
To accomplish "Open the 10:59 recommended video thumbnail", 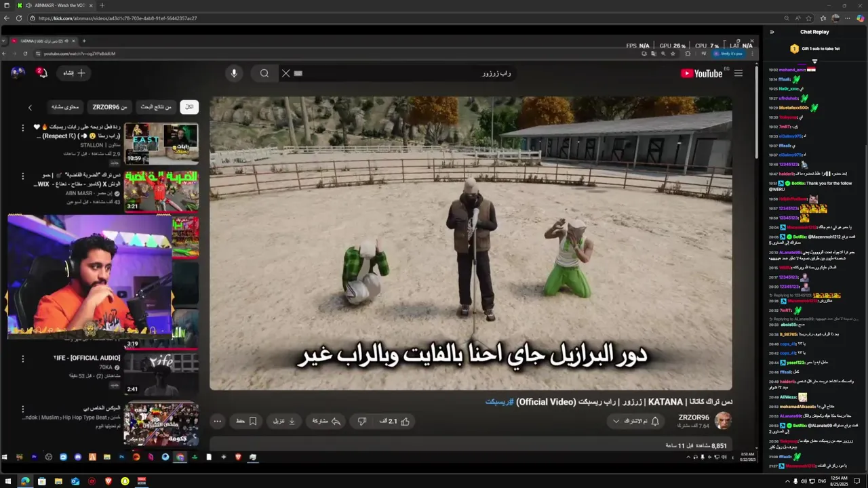I will click(161, 143).
